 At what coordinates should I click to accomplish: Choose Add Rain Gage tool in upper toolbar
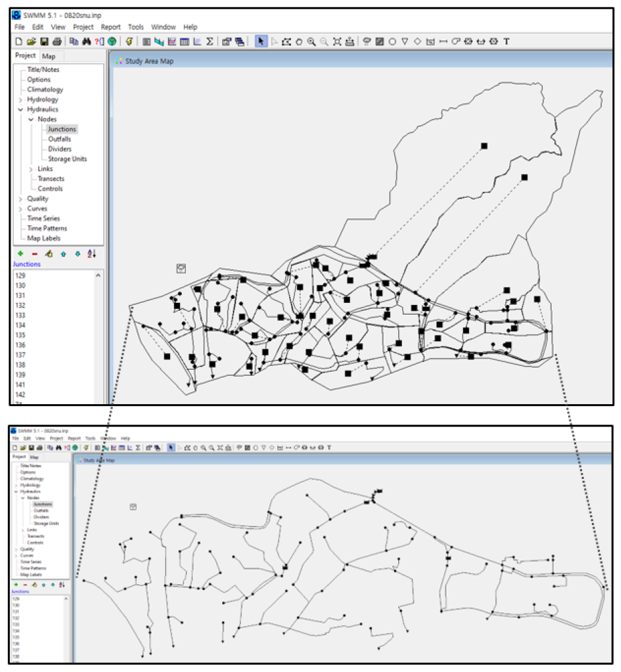(366, 42)
